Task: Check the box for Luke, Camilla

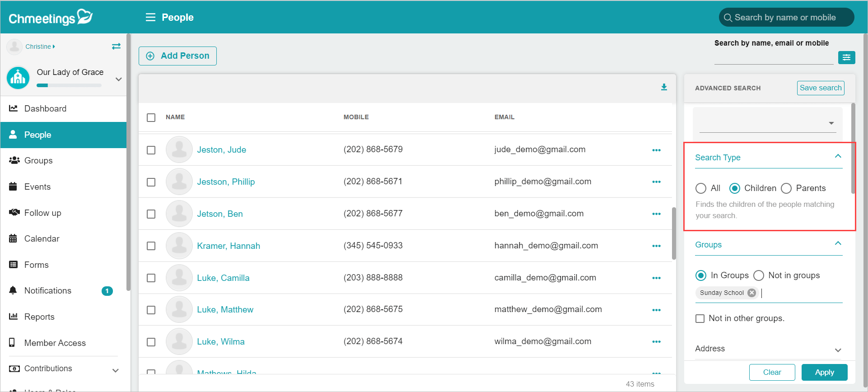Action: coord(151,278)
